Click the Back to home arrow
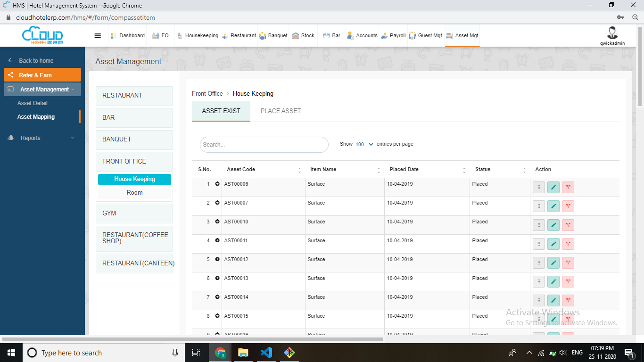The height and width of the screenshot is (362, 644). [11, 61]
